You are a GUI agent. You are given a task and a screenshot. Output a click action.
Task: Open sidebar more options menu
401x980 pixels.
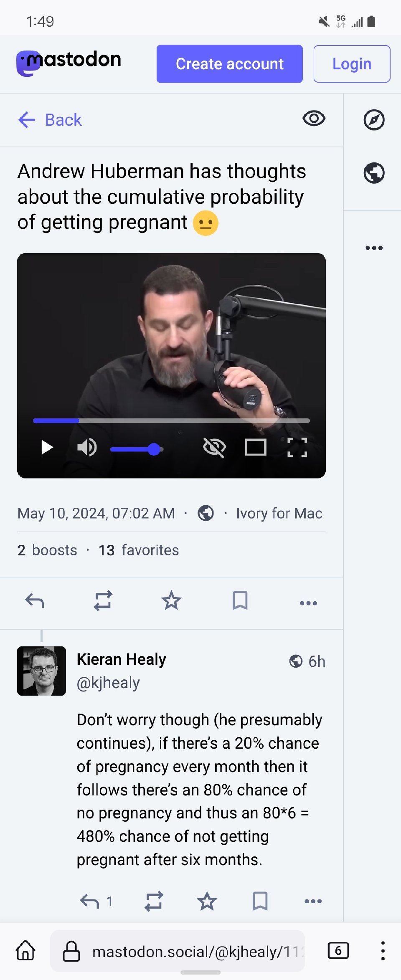(x=374, y=248)
